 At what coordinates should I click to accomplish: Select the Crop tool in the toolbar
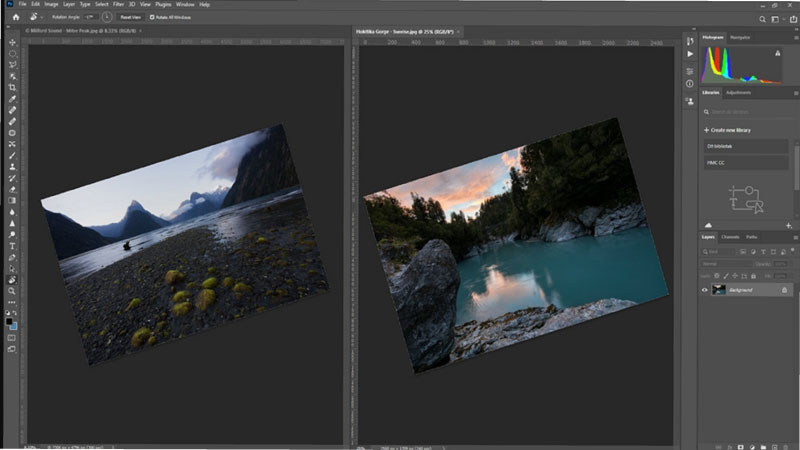pos(12,87)
